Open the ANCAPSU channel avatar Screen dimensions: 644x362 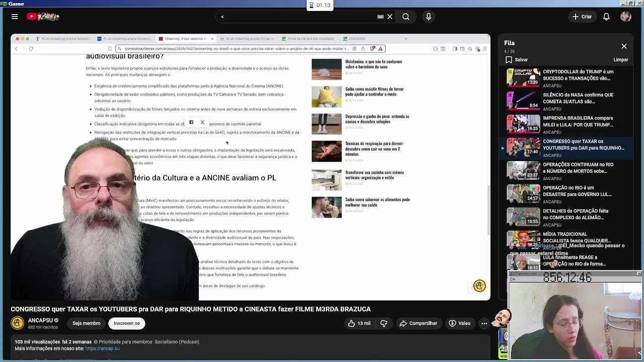pyautogui.click(x=18, y=323)
